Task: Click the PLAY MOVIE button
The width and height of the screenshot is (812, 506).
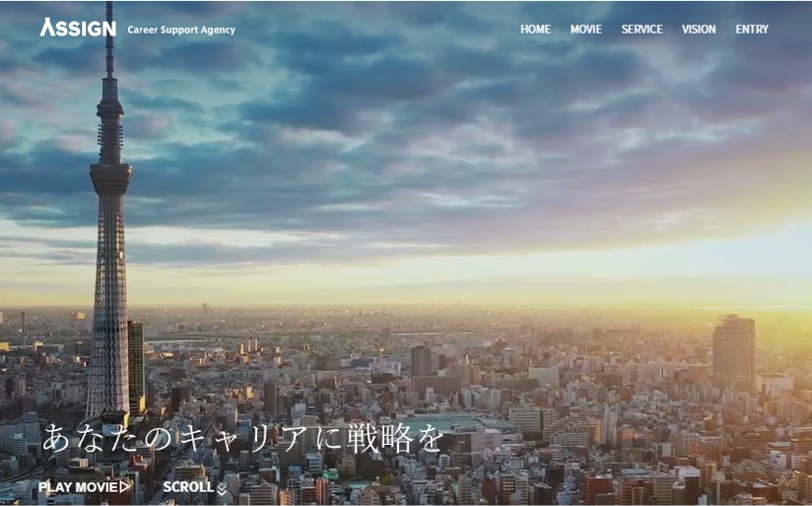Action: [85, 487]
